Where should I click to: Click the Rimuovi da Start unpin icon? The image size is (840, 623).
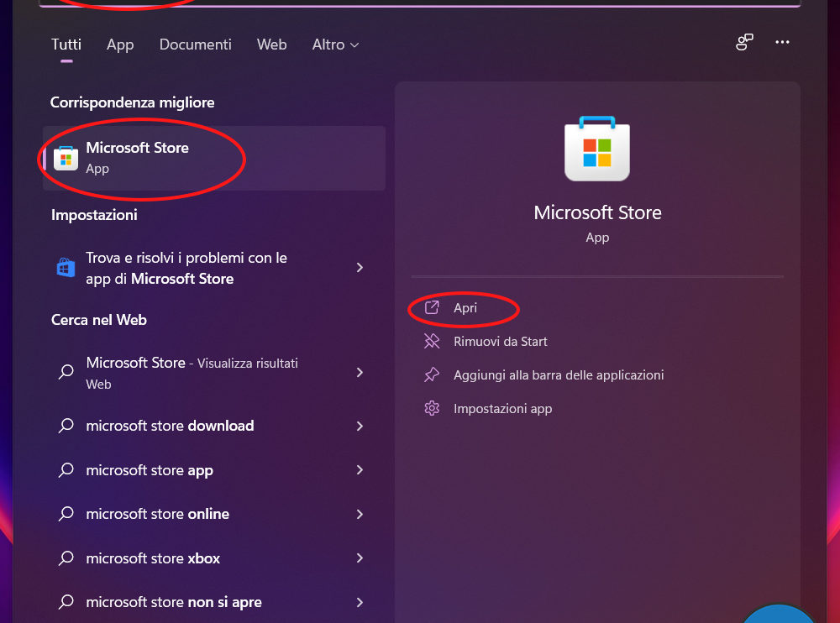(432, 342)
